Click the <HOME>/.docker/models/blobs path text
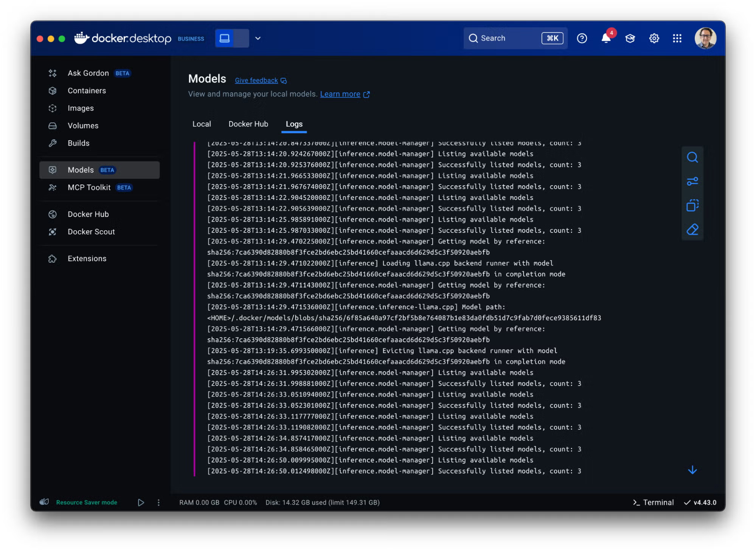The image size is (756, 552). [x=404, y=318]
